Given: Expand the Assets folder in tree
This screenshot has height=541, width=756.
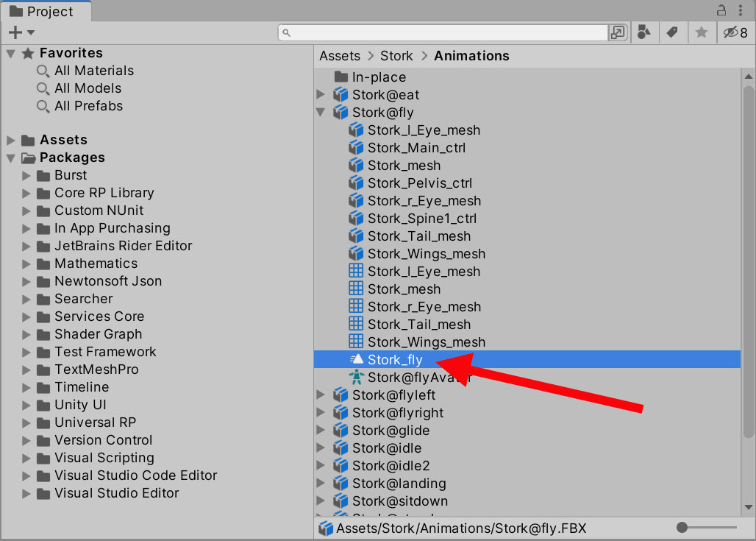Looking at the screenshot, I should (x=10, y=141).
